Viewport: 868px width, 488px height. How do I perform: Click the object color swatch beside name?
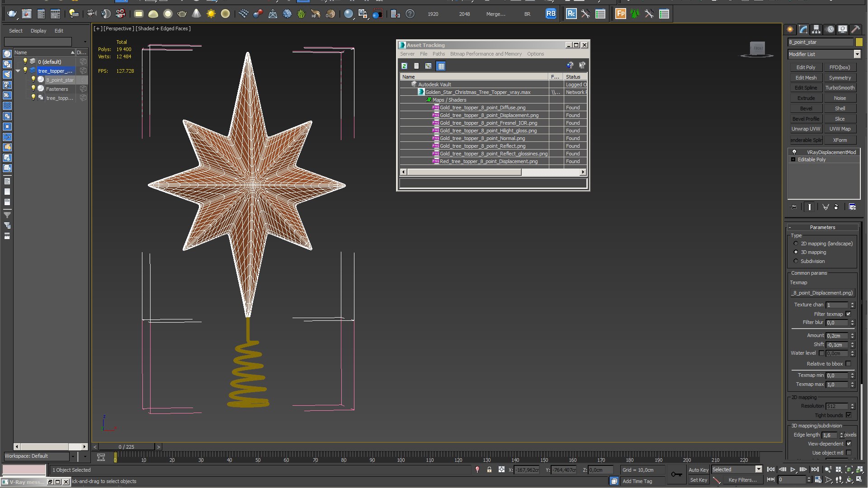[859, 42]
